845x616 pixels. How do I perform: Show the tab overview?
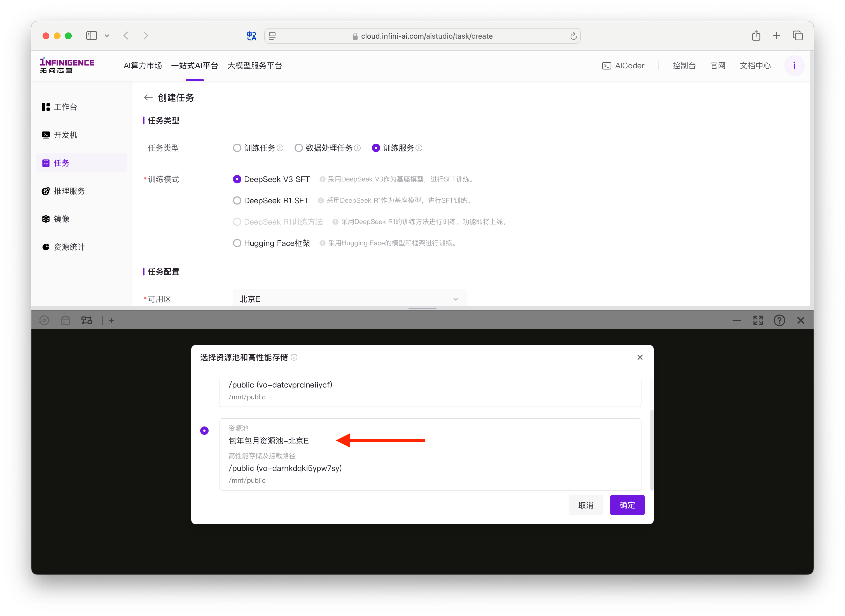pyautogui.click(x=798, y=36)
